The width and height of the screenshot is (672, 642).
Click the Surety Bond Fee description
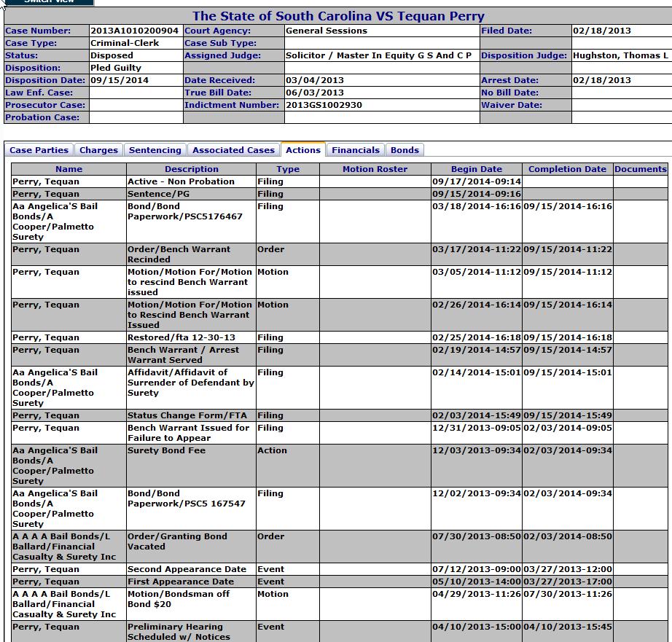(166, 450)
